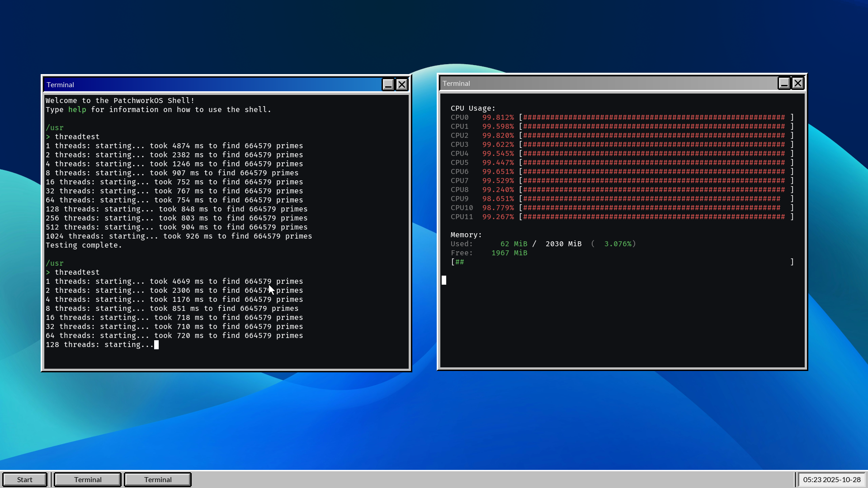This screenshot has width=868, height=488.
Task: Click the CPU Usage heading text
Action: pos(473,108)
